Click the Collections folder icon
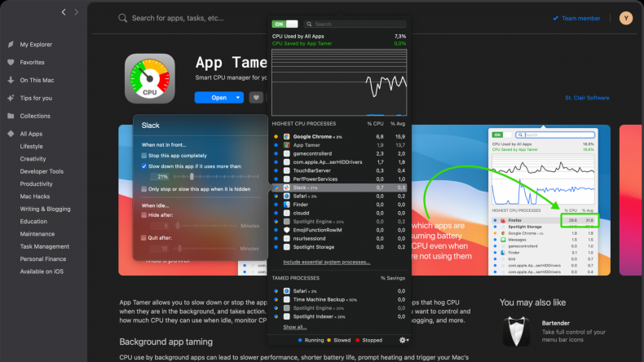The image size is (644, 362). [x=11, y=116]
